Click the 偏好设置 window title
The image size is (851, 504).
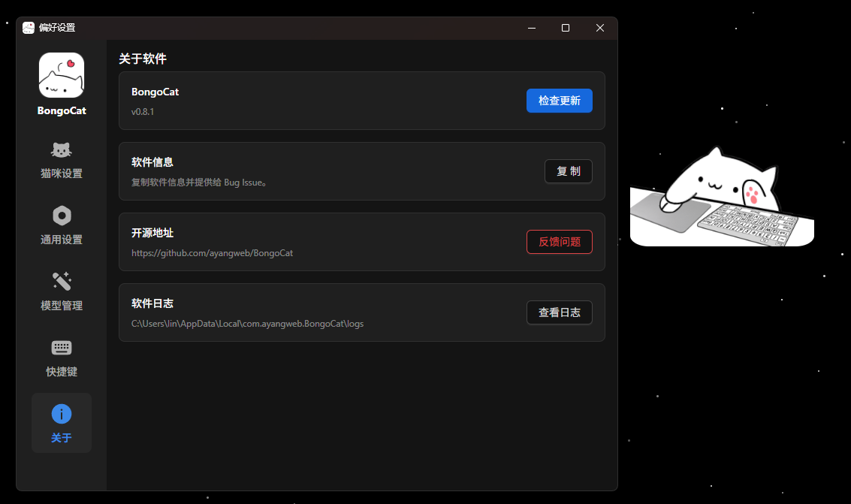[x=57, y=28]
